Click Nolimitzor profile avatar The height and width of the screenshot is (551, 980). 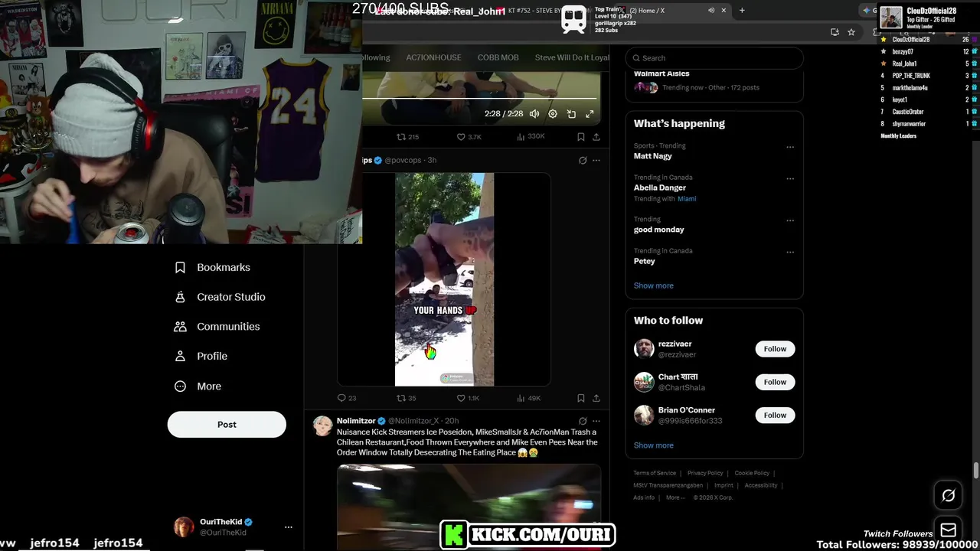(x=322, y=426)
